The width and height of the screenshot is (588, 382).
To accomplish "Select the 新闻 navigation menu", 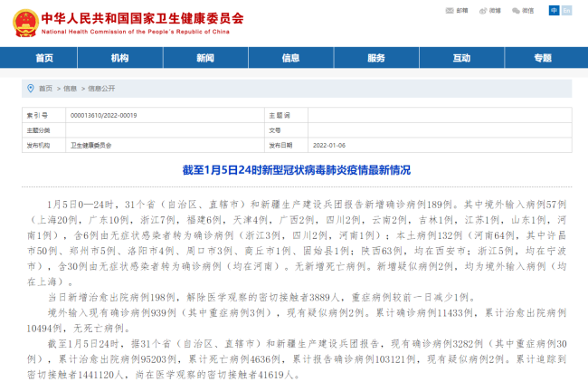I will [205, 58].
